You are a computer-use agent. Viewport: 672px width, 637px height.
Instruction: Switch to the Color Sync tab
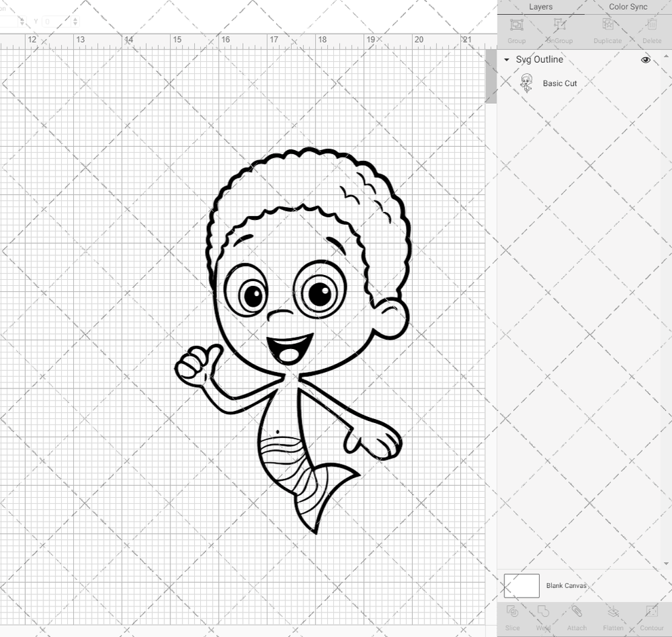(628, 7)
